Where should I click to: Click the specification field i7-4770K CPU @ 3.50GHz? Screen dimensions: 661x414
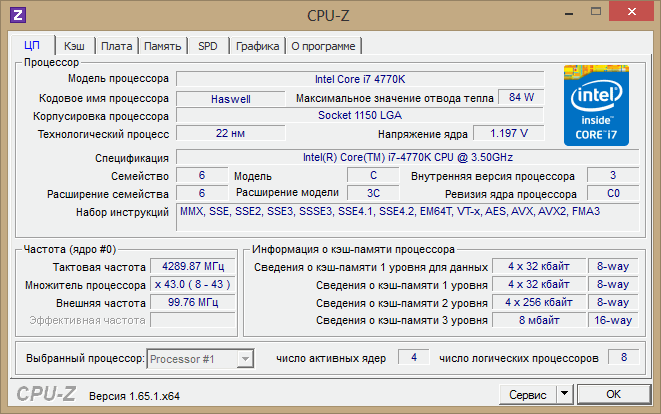pyautogui.click(x=408, y=157)
